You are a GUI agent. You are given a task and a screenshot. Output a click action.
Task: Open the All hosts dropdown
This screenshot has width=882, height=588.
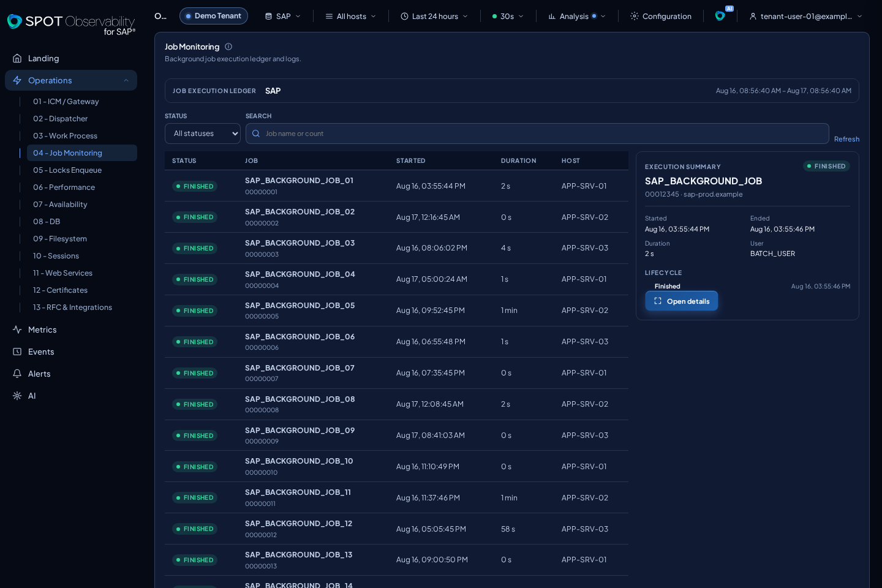351,16
